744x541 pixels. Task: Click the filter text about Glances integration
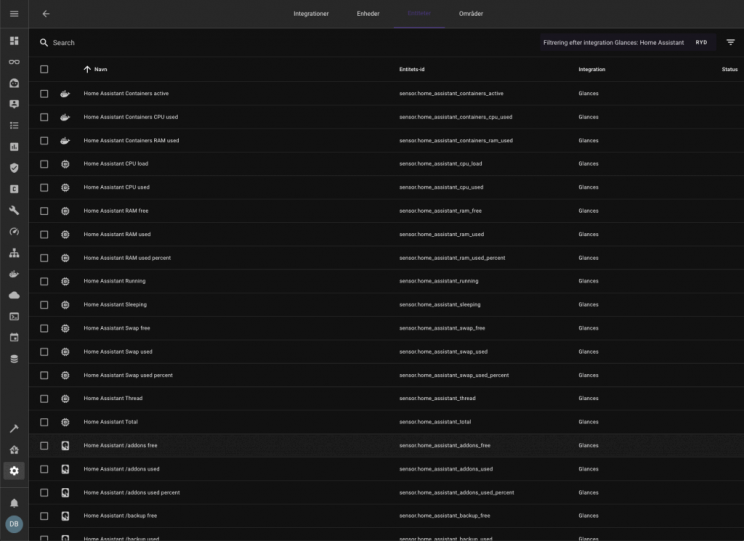613,42
